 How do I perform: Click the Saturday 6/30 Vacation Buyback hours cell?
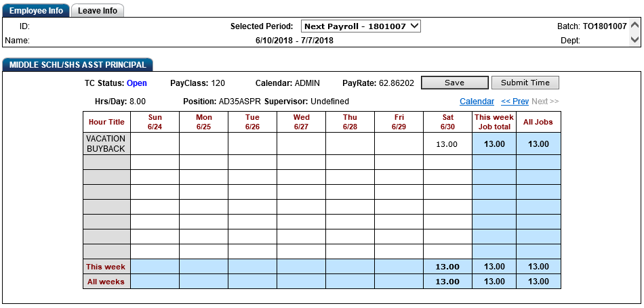[447, 144]
